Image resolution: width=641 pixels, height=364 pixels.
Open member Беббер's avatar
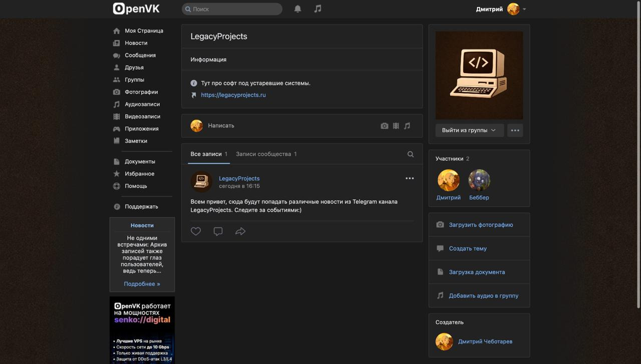479,180
